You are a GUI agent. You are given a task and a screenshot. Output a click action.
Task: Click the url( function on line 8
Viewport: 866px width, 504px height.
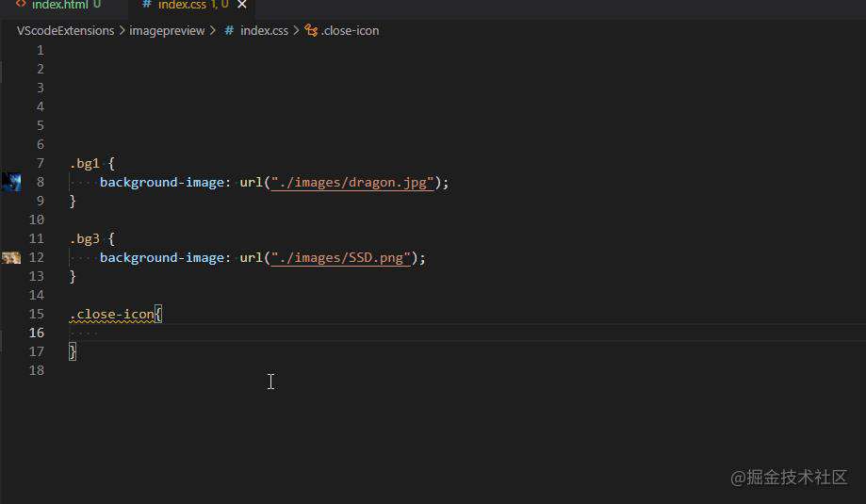[254, 182]
